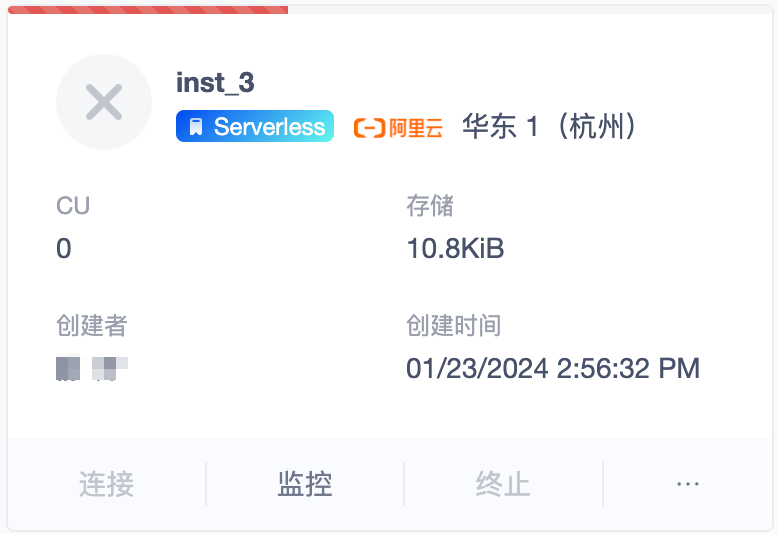This screenshot has height=534, width=778.
Task: Click the 10.8KiB storage value
Action: pos(455,248)
